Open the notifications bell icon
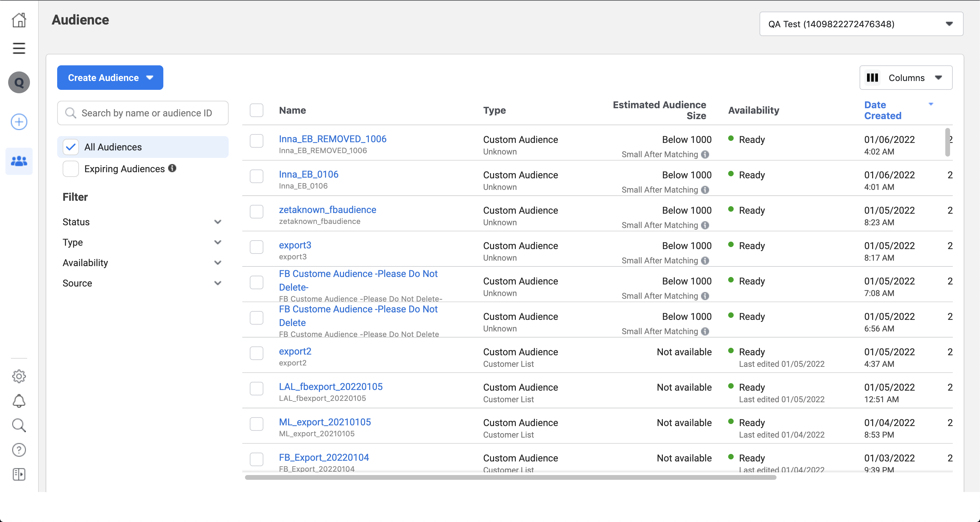Screen dimensions: 980x522 [x=19, y=401]
